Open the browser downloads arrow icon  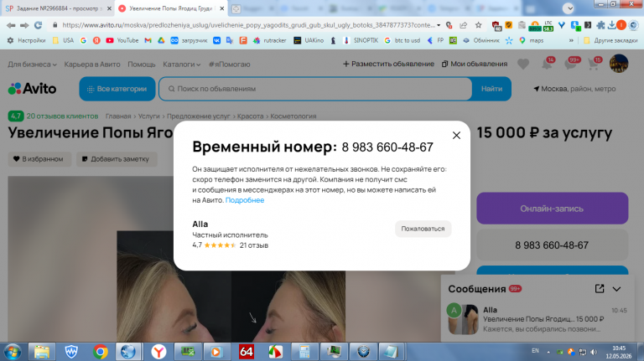(611, 25)
